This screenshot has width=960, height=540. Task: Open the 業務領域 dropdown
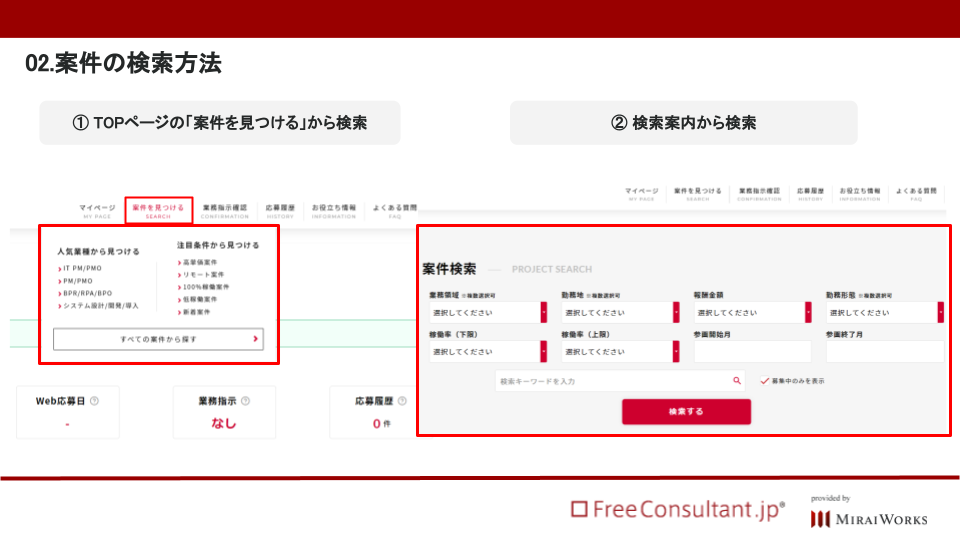488,312
